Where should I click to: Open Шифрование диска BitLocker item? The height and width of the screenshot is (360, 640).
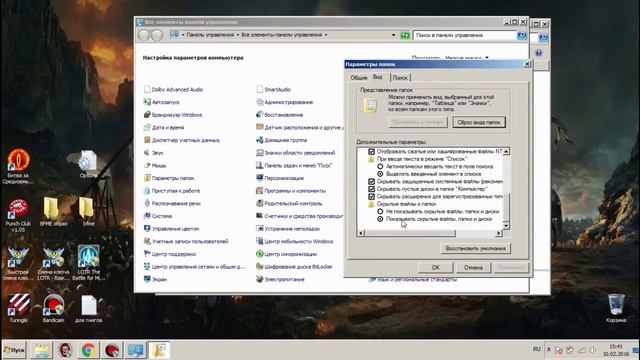294,267
